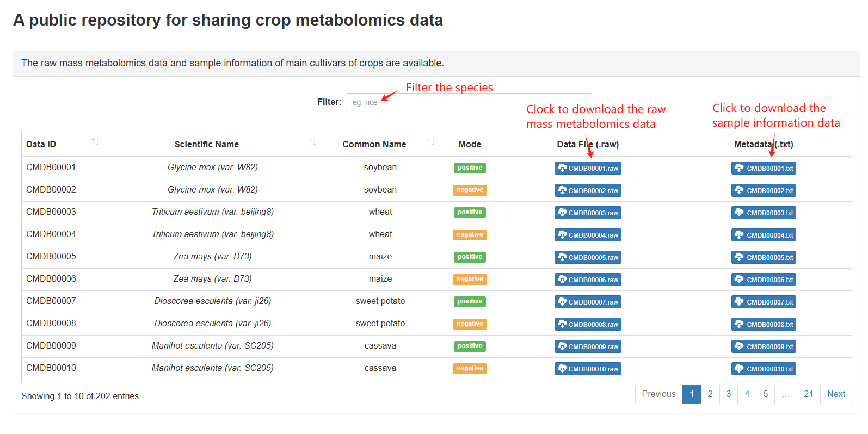Sort table by Common Name arrows
Screen dimensions: 868x434
tap(431, 142)
